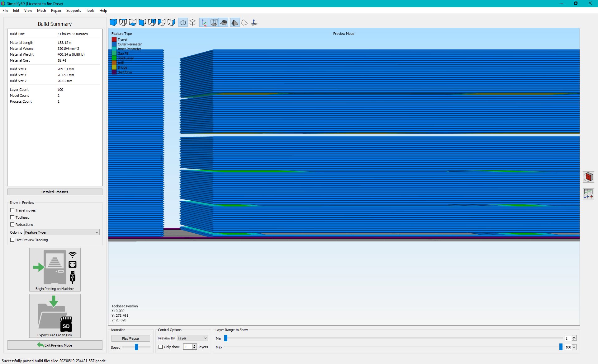Toggle the coordinate axes display icon
Image resolution: width=598 pixels, height=364 pixels.
[204, 22]
